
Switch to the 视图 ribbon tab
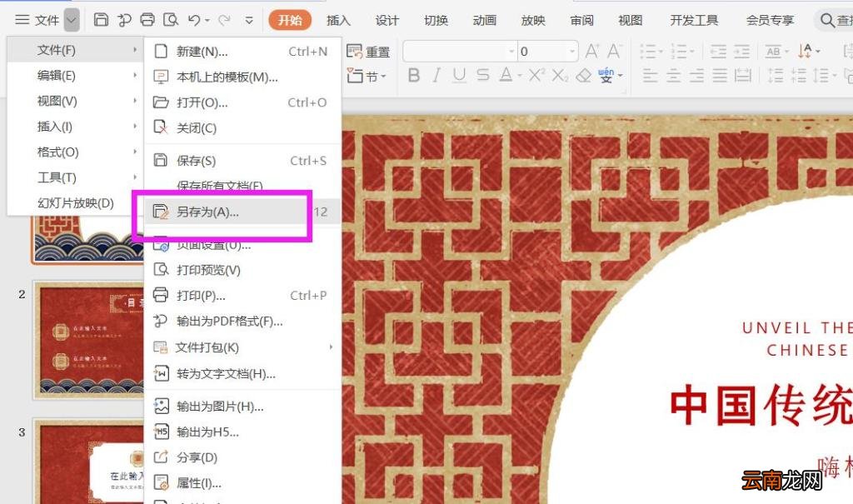tap(630, 20)
